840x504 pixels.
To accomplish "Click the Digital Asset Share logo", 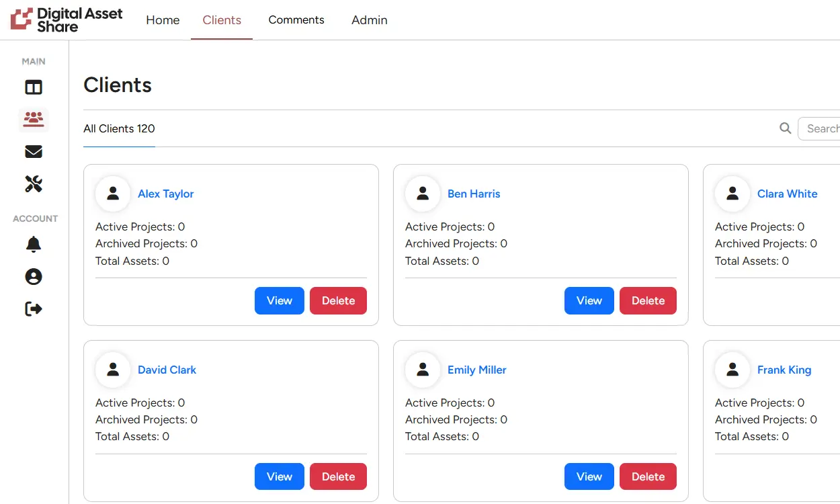I will [x=67, y=20].
